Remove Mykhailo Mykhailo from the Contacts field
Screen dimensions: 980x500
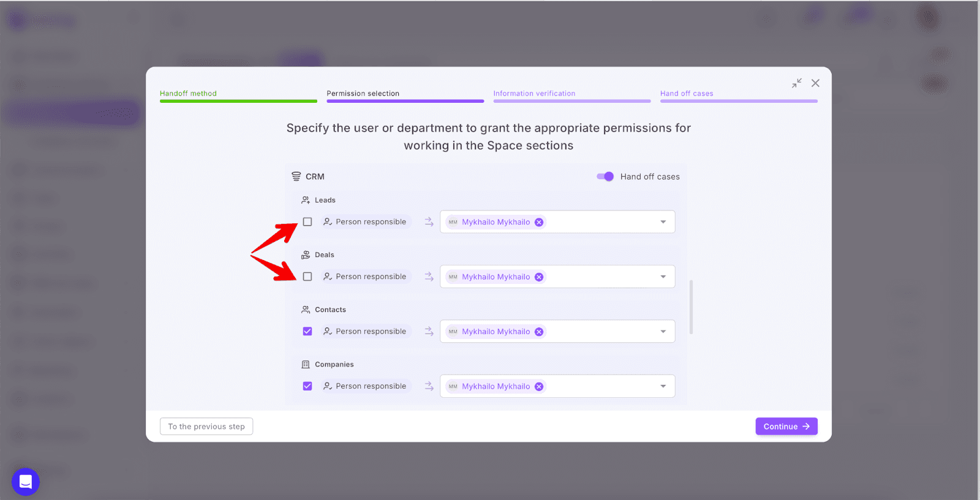[x=539, y=332]
